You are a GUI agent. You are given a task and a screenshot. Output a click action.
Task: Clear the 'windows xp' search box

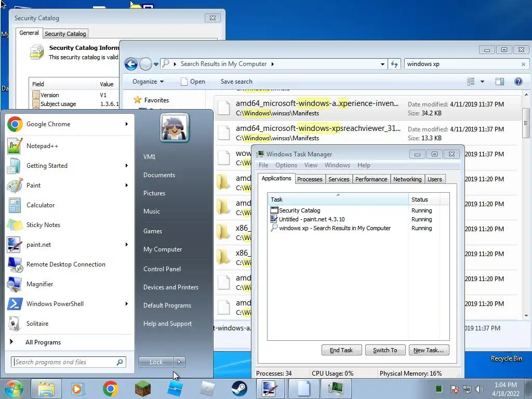523,64
